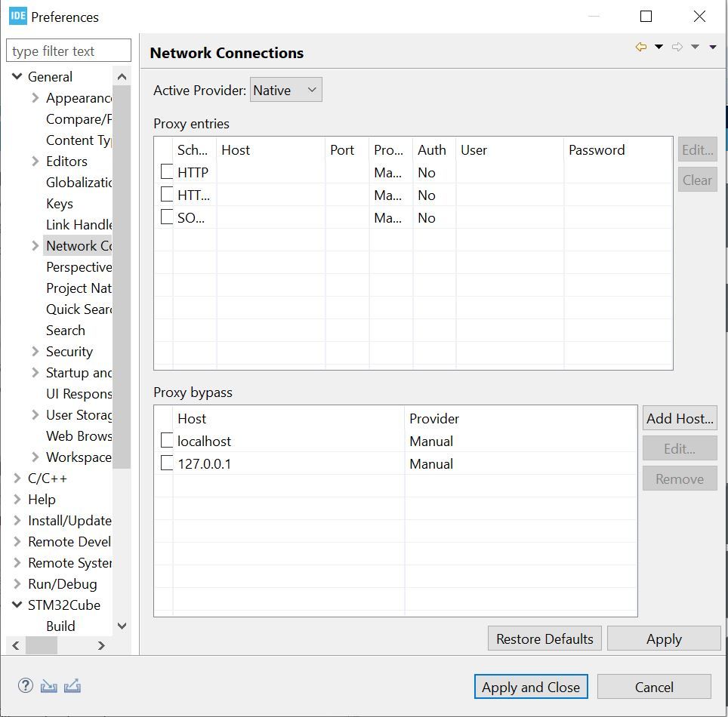
Task: Select Web Browser preferences item
Action: click(79, 435)
